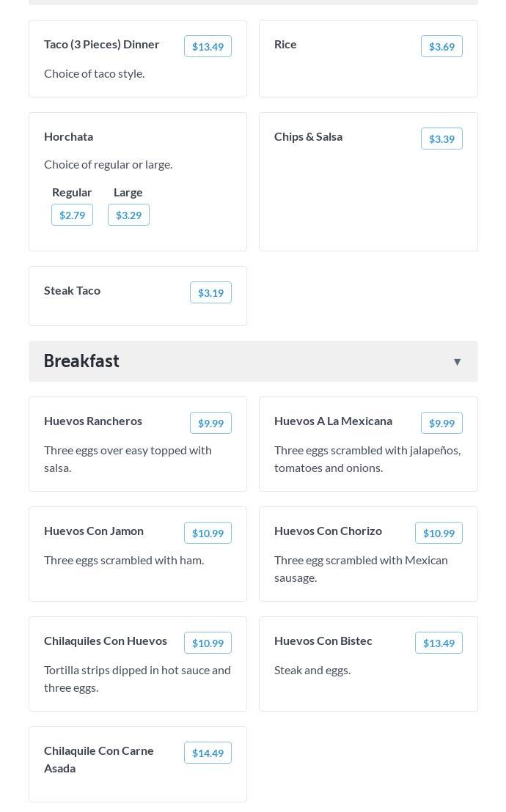Add Huevos Con Jamon for $10.99

[x=208, y=533]
